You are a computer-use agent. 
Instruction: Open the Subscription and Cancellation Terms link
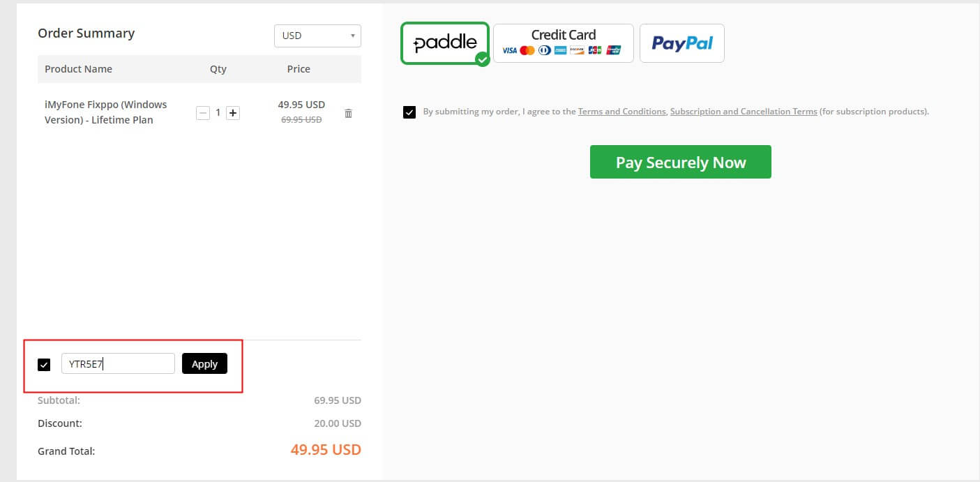click(744, 111)
